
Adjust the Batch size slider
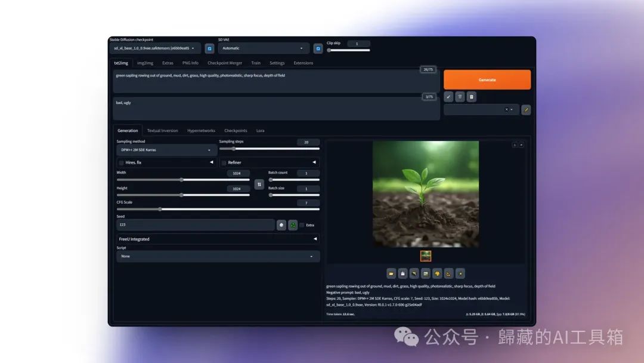(x=294, y=195)
